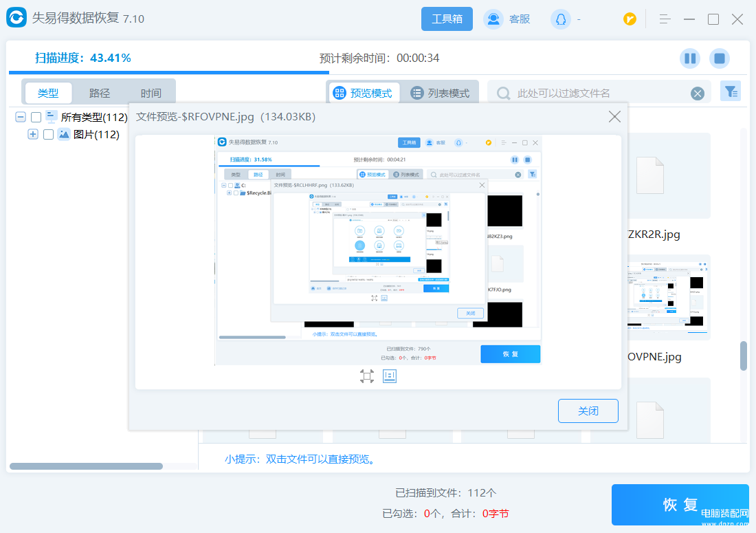Close the 文件预览 dialog with X
756x533 pixels.
(x=614, y=117)
